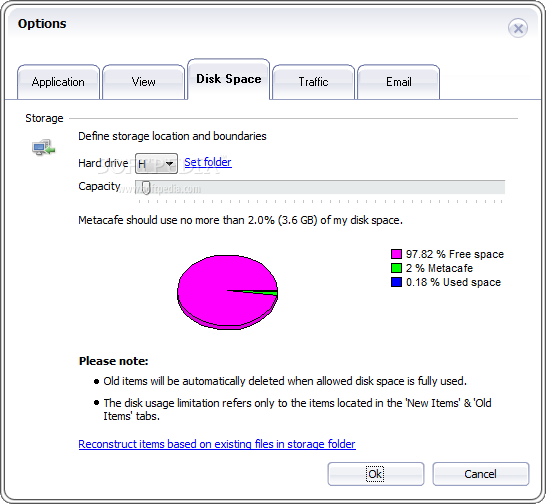Viewport: 546px width, 504px height.
Task: Click the '97.82 % Free space' legend text
Action: coord(455,254)
